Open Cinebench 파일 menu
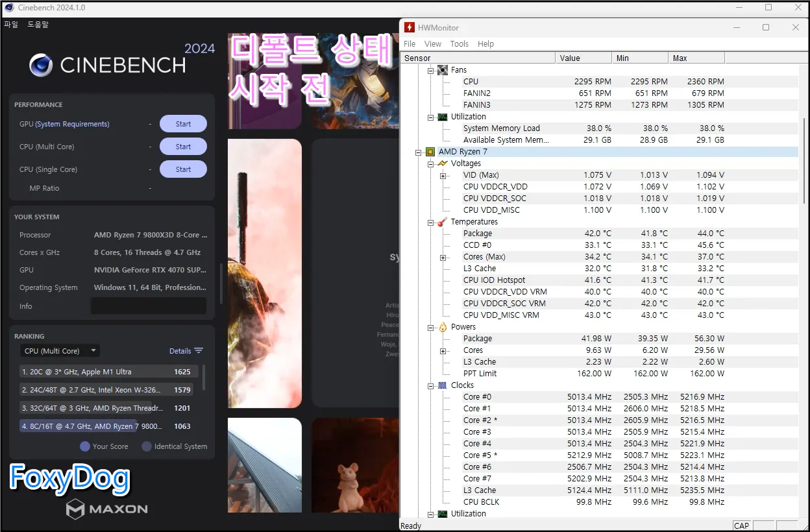The image size is (810, 532). tap(11, 24)
